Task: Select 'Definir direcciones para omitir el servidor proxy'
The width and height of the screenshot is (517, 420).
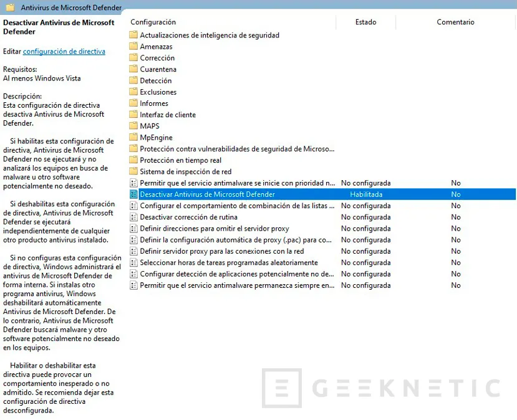Action: (x=215, y=229)
